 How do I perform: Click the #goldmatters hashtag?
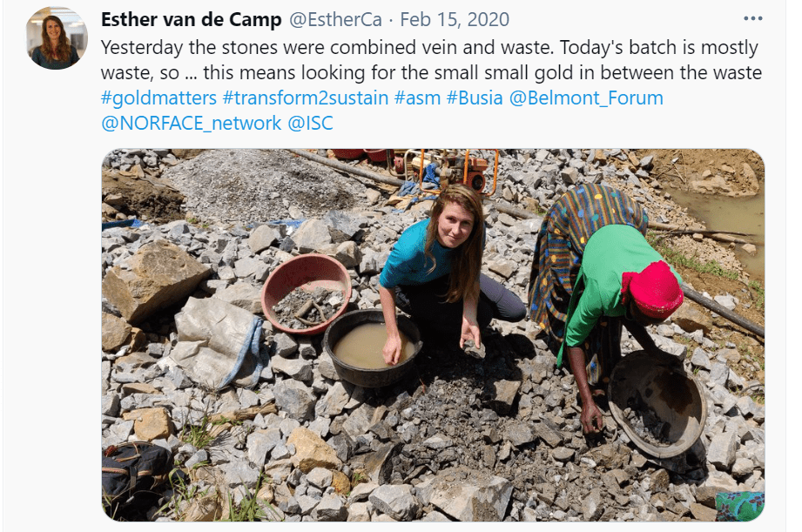click(x=159, y=98)
